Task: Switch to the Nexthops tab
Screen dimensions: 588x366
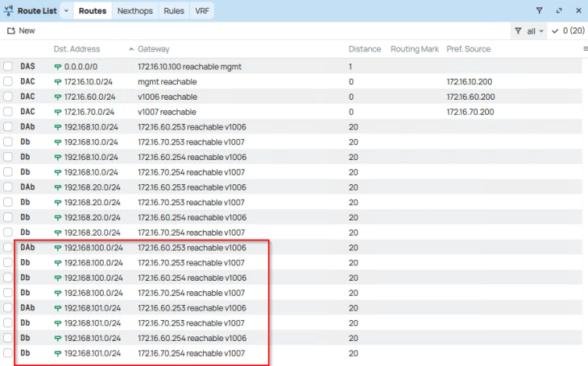Action: point(136,11)
